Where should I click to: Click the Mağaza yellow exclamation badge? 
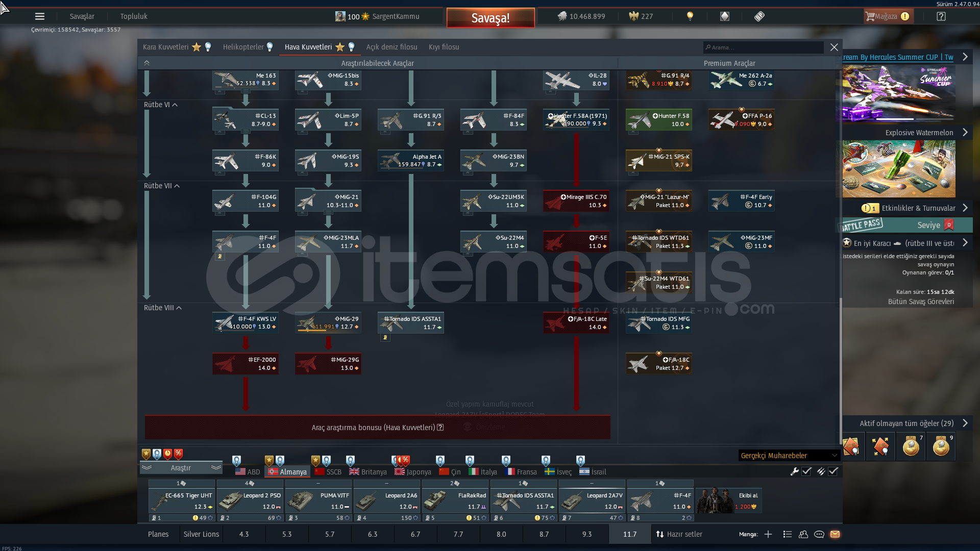[x=905, y=16]
